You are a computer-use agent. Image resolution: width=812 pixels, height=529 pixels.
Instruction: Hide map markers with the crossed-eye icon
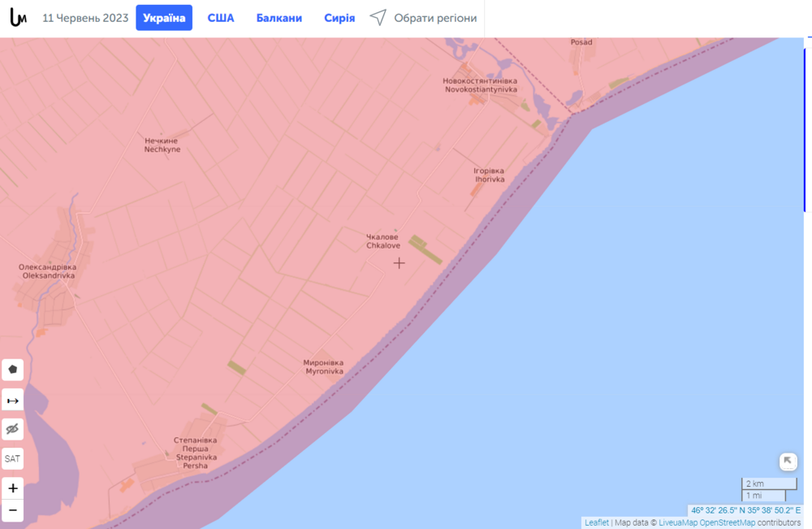tap(12, 428)
